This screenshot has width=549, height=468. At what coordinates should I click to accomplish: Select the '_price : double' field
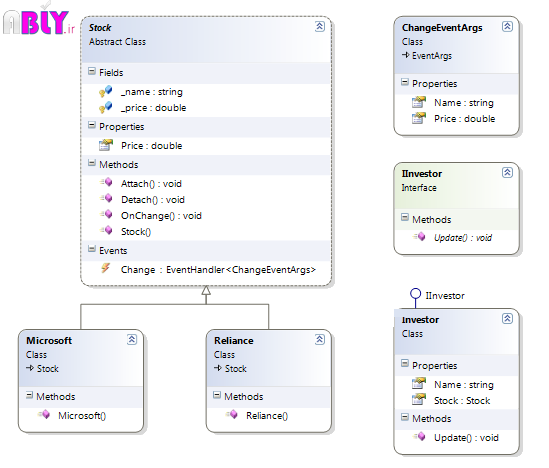tap(153, 108)
